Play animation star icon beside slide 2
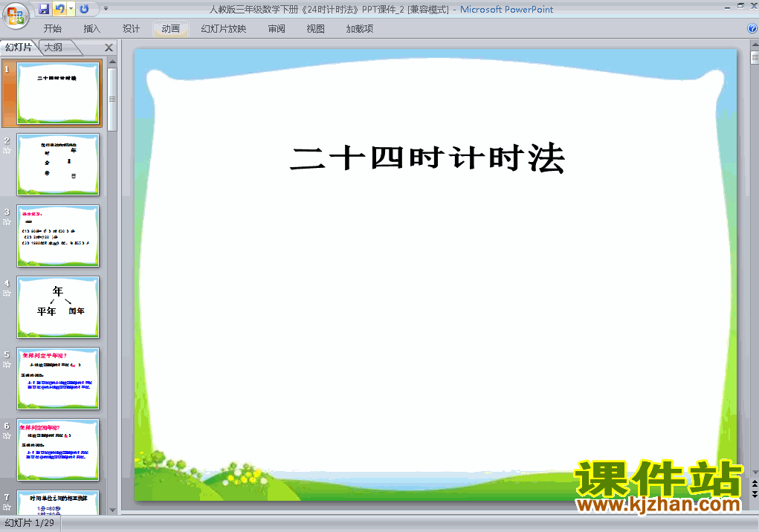759x532 pixels. pos(7,150)
